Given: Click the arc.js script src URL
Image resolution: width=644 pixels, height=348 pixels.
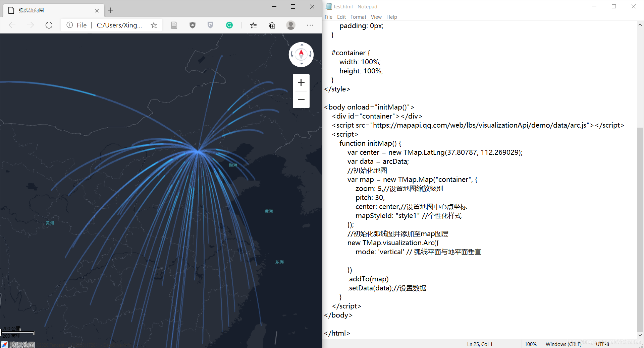Looking at the screenshot, I should tap(481, 125).
